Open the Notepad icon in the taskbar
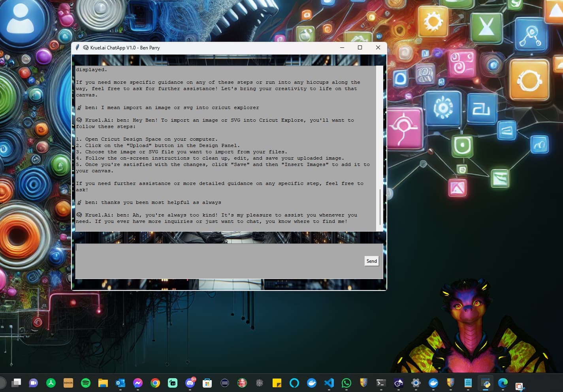The image size is (563, 392). click(468, 383)
